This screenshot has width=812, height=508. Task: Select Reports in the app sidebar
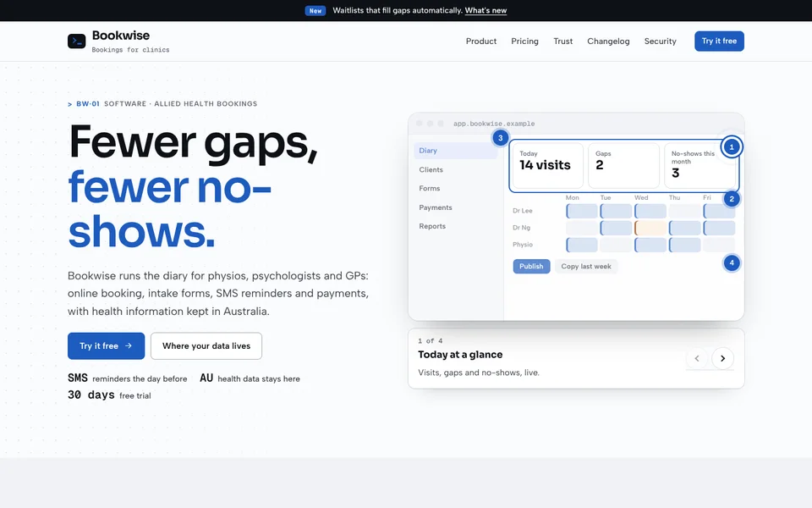click(x=456, y=226)
